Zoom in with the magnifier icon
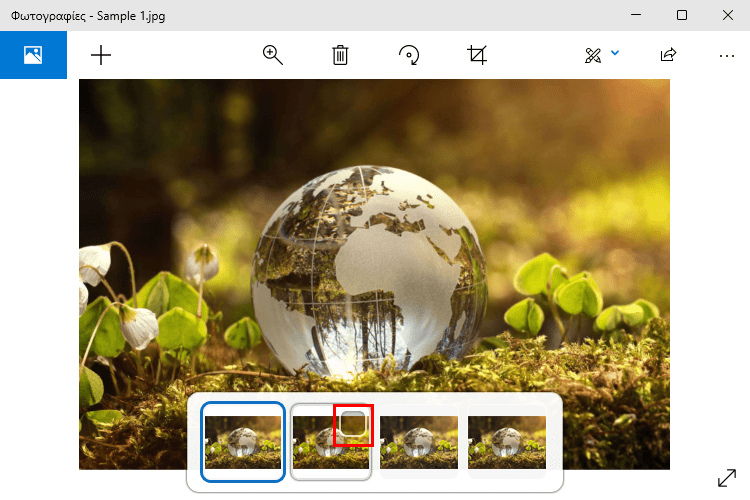The image size is (750, 500). pos(273,55)
